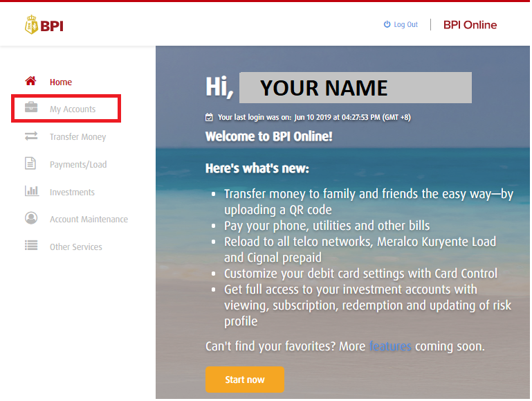Click the investment accounts risk profile bullet
The image size is (532, 401).
tap(367, 305)
